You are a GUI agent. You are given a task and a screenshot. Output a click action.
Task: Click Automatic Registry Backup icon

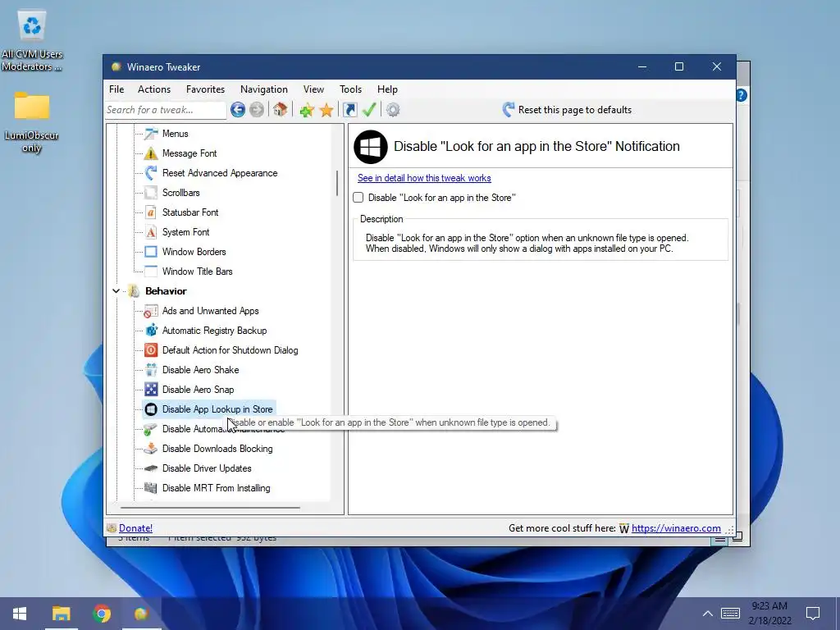tap(151, 331)
